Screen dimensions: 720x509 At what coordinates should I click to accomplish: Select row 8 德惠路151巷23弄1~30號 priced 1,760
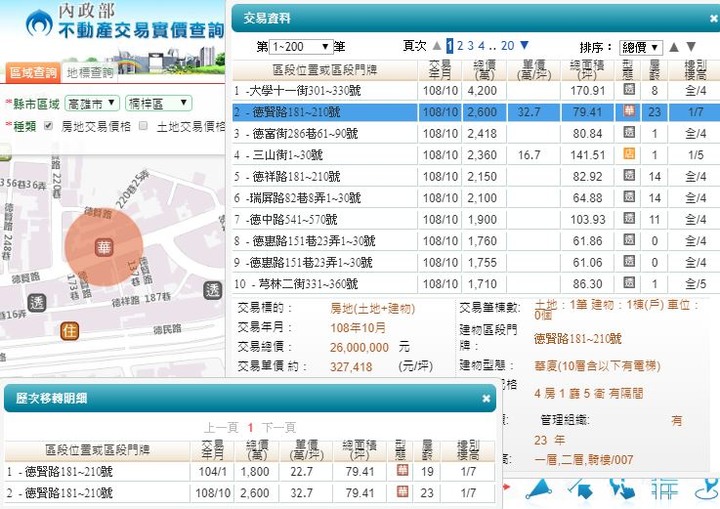pos(476,241)
